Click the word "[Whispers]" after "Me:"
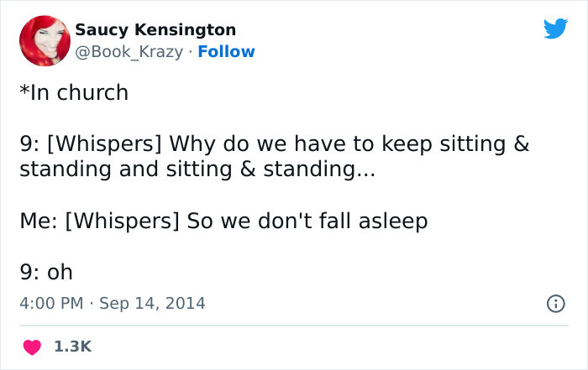 coord(122,221)
